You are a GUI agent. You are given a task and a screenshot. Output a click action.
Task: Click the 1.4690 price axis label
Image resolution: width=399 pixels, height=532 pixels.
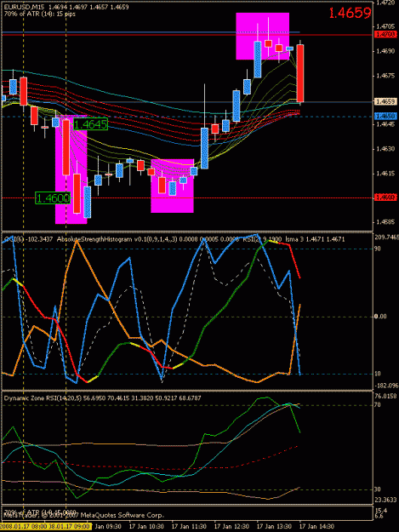385,51
